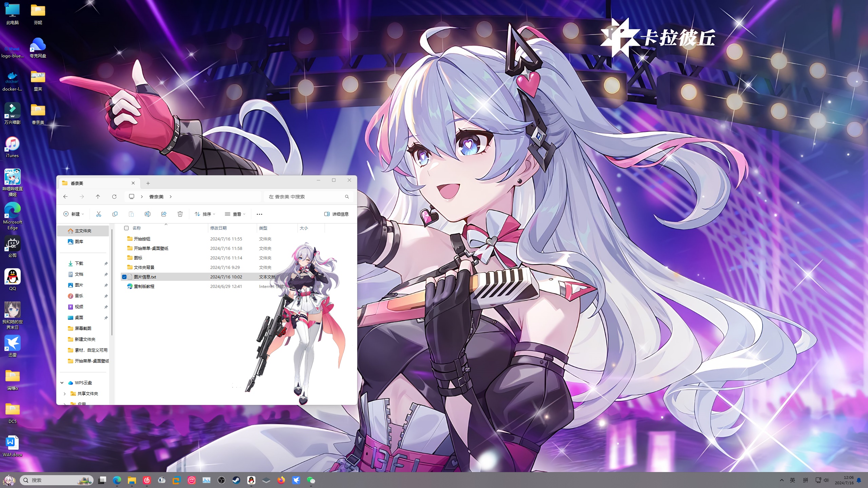The image size is (868, 488).
Task: Toggle the 详细信息 details pane
Action: 336,214
